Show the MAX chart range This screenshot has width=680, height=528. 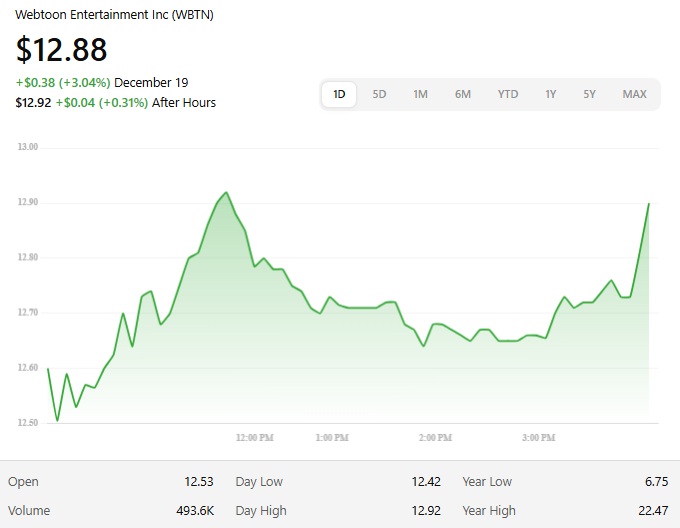pos(634,94)
